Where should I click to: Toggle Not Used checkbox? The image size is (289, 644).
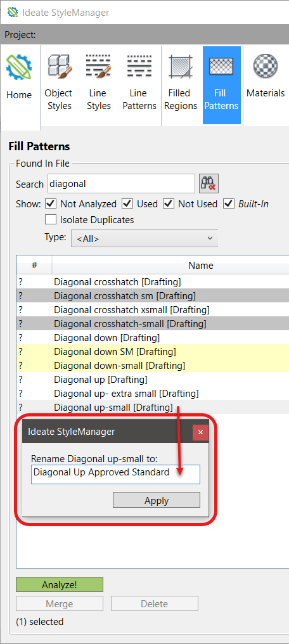tap(169, 203)
